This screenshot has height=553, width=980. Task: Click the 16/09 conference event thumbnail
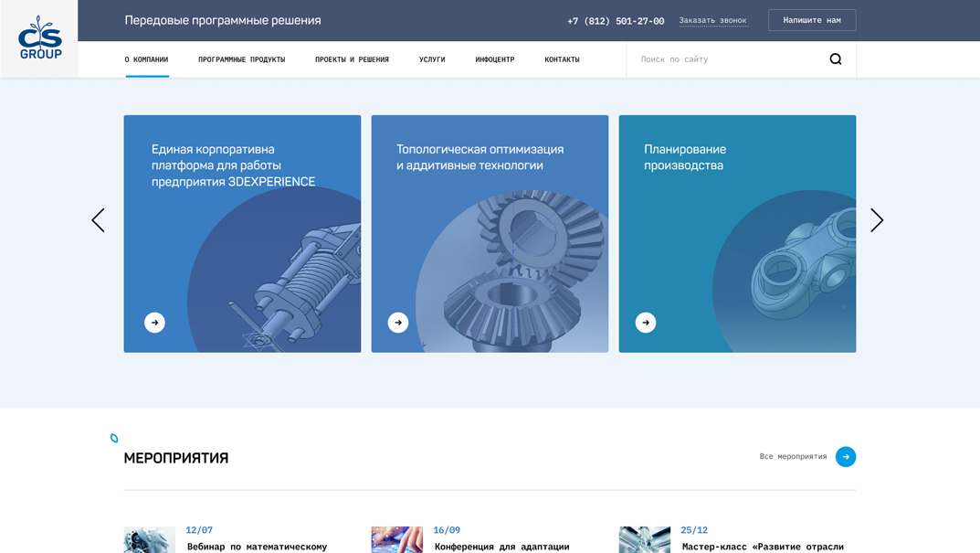click(x=396, y=539)
